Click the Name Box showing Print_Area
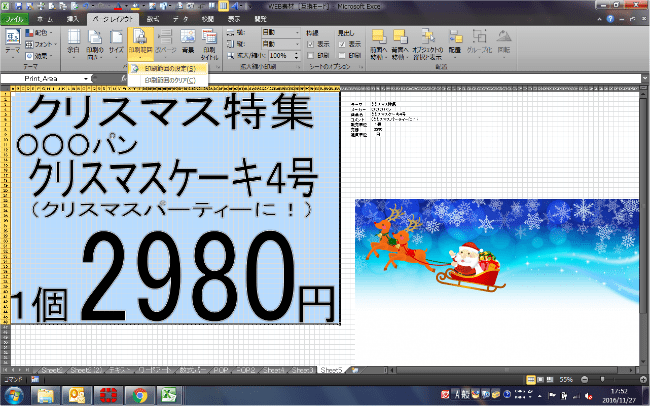 [41, 78]
